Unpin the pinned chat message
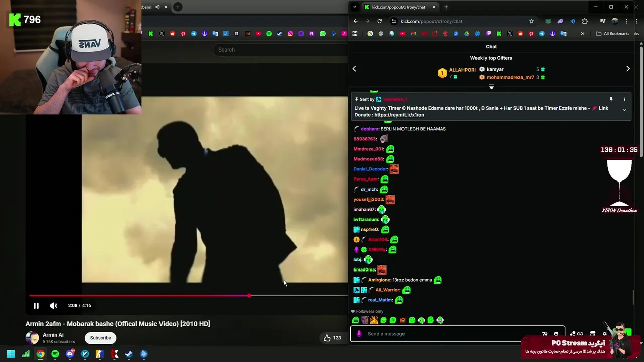The width and height of the screenshot is (644, 362). point(611,100)
